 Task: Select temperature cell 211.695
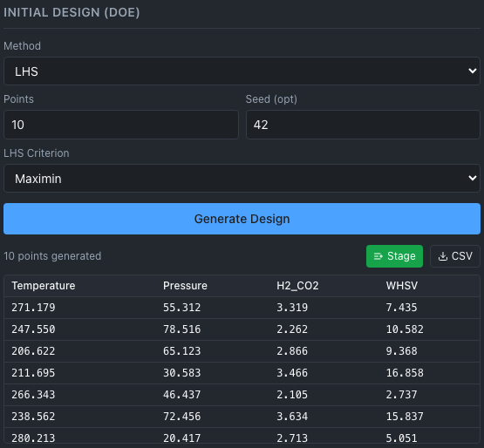pyautogui.click(x=33, y=373)
